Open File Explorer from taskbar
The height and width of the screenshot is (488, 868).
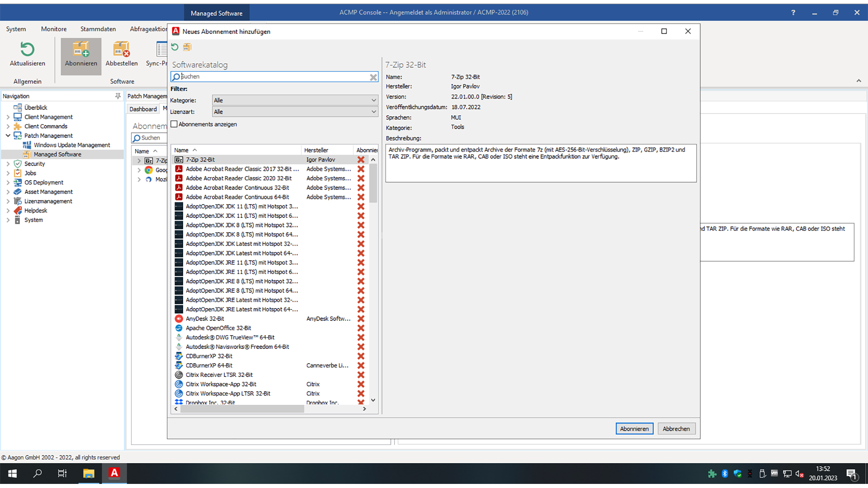point(89,474)
